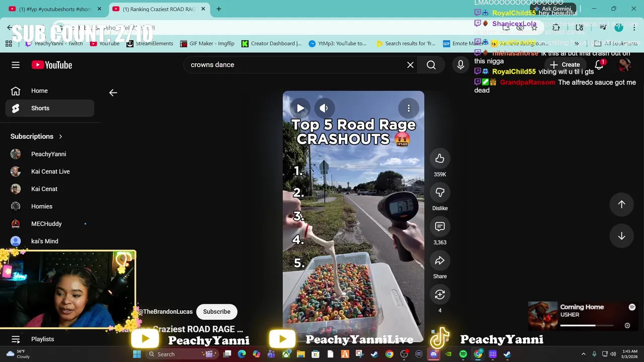Viewport: 644px width, 362px height.
Task: Start voice search with the microphone
Action: pyautogui.click(x=460, y=65)
